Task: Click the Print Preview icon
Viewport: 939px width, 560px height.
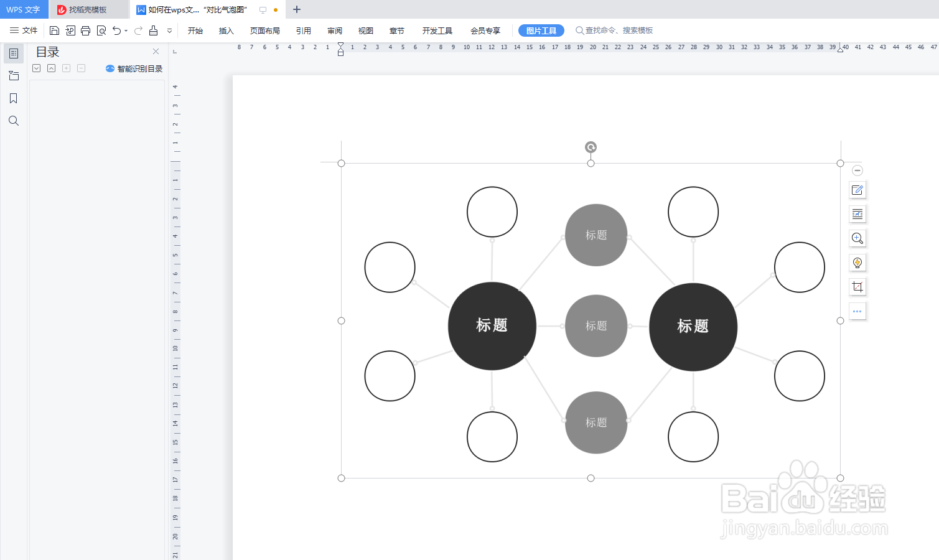Action: coord(101,30)
